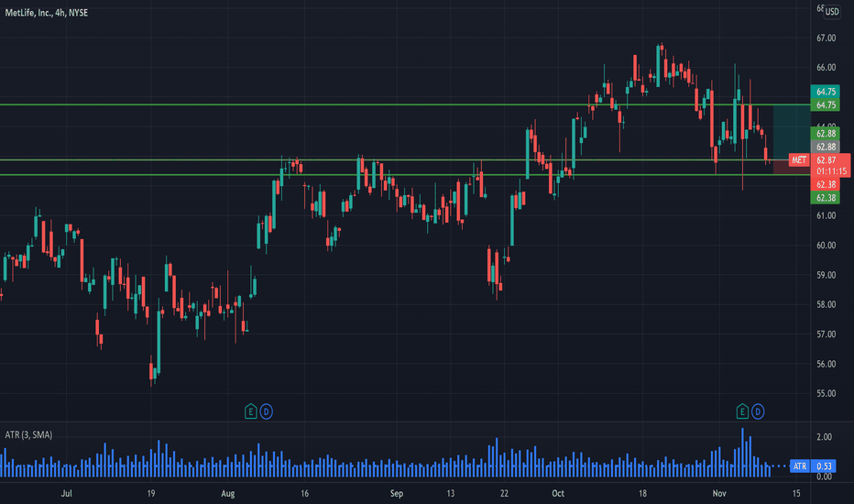This screenshot has width=854, height=504.
Task: Click the 56.00 price axis label
Action: (x=826, y=364)
